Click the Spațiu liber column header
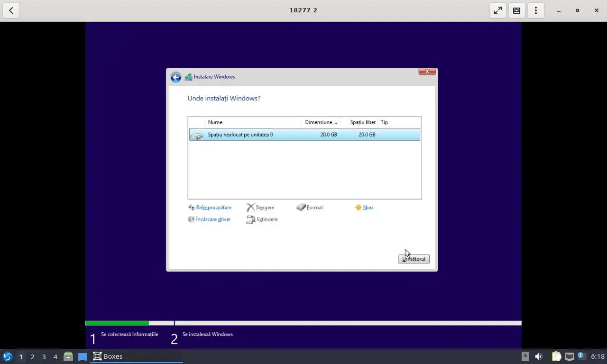The image size is (607, 364). point(359,122)
